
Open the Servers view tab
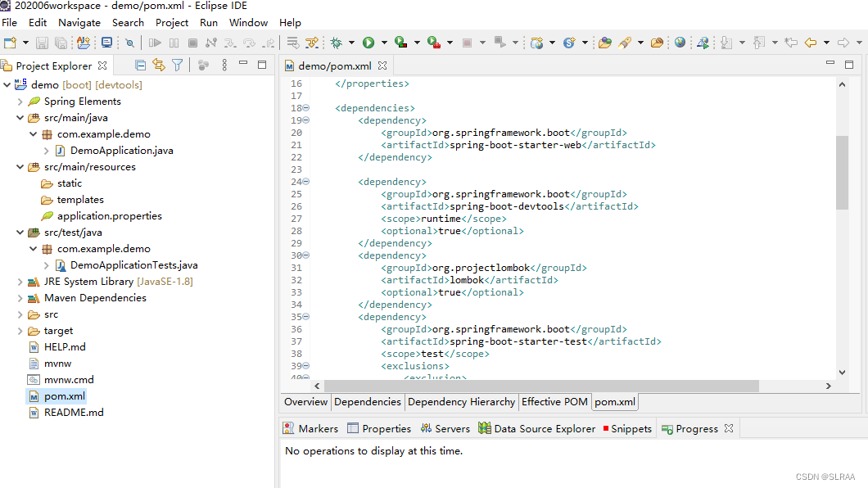tap(445, 429)
